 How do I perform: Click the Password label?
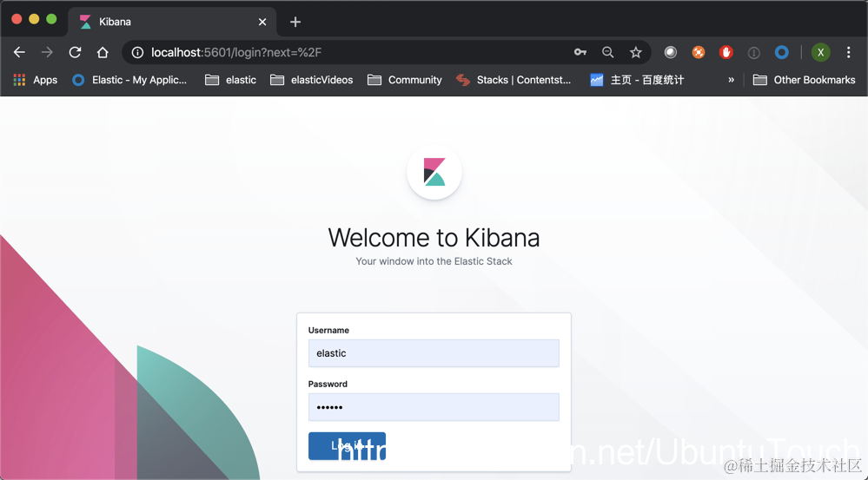(x=328, y=384)
